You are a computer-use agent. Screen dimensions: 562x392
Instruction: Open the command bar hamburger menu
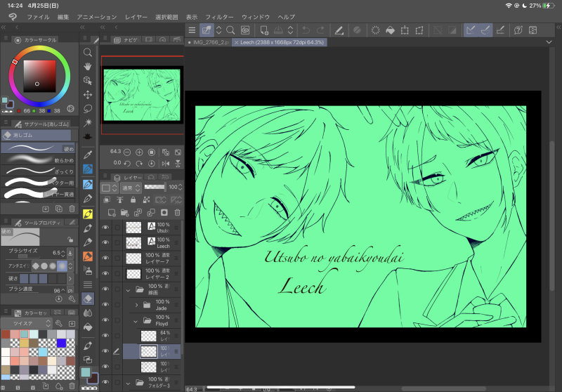[192, 30]
